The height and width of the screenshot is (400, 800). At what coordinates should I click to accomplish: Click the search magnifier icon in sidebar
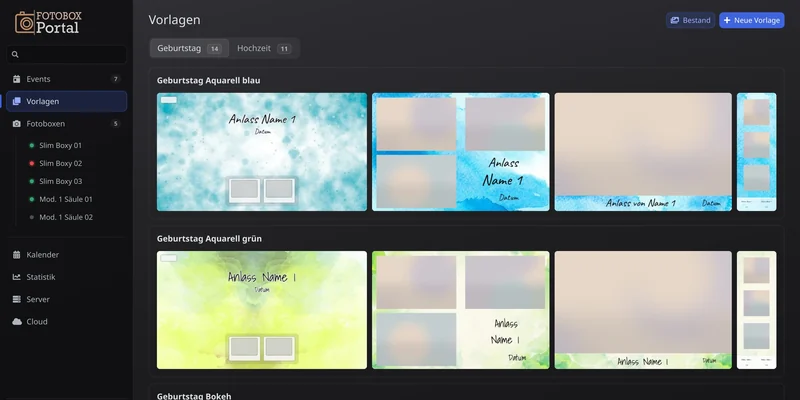(15, 54)
